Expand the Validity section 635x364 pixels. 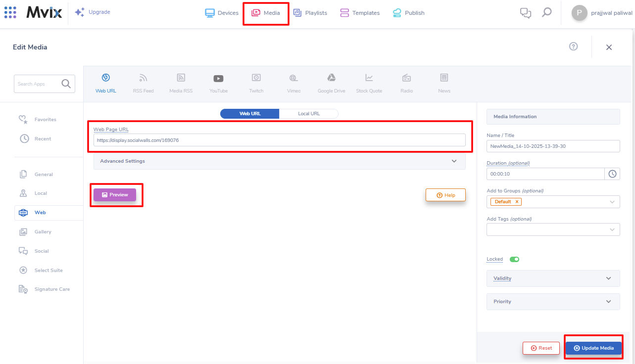[553, 278]
